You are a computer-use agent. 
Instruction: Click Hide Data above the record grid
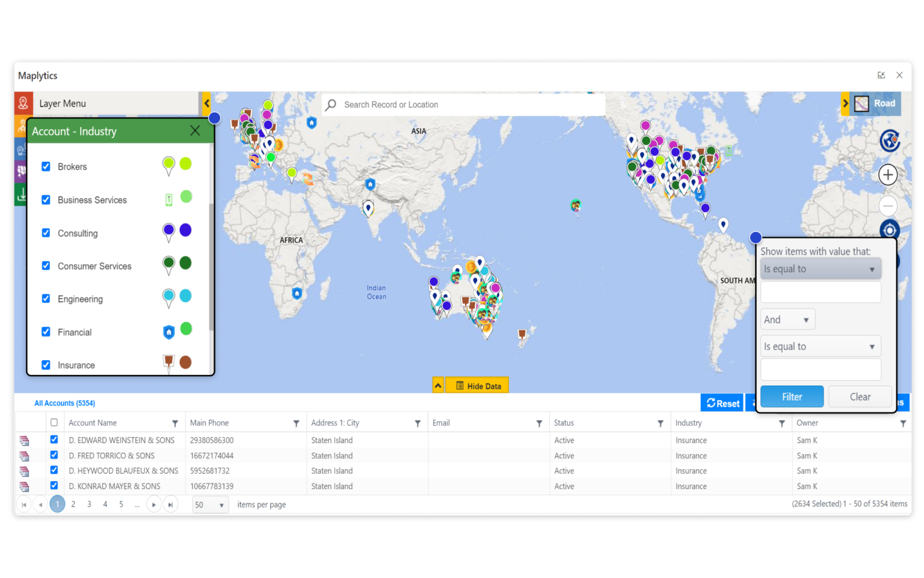tap(477, 385)
